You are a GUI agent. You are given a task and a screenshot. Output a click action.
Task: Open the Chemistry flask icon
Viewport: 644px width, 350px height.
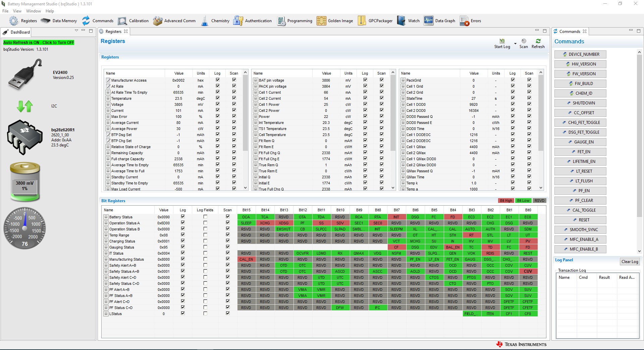(x=205, y=21)
